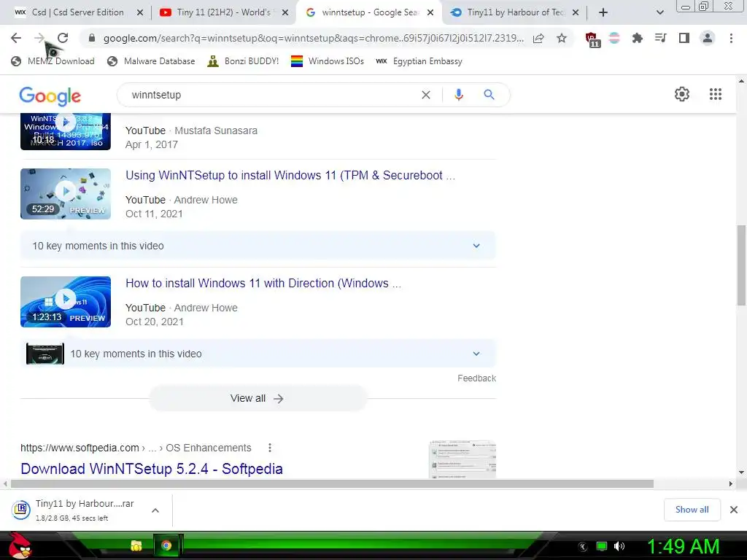The width and height of the screenshot is (747, 560).
Task: Click the Feedback link
Action: (476, 378)
